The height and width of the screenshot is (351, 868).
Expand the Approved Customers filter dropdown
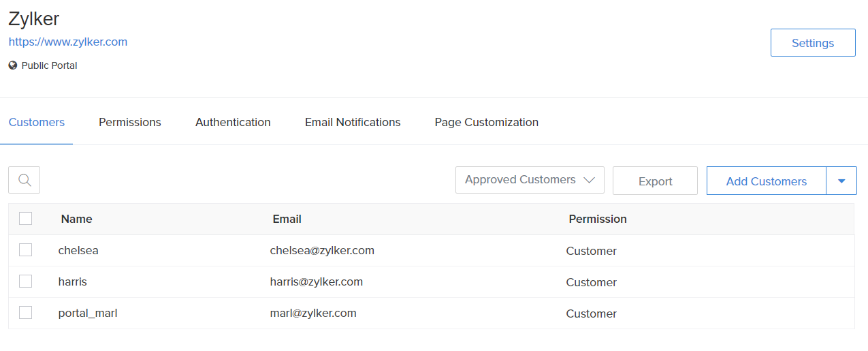click(x=530, y=180)
